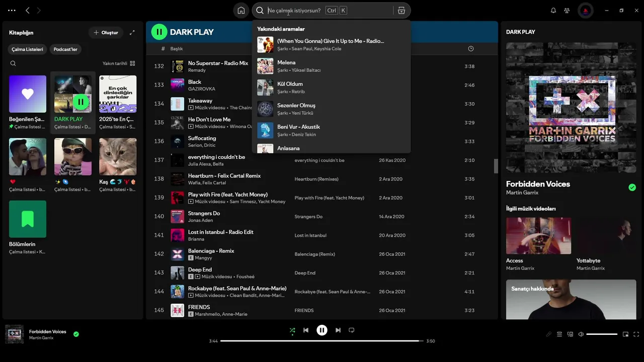The height and width of the screenshot is (362, 644).
Task: Open the 2025'te En Çok playlist
Action: click(118, 103)
